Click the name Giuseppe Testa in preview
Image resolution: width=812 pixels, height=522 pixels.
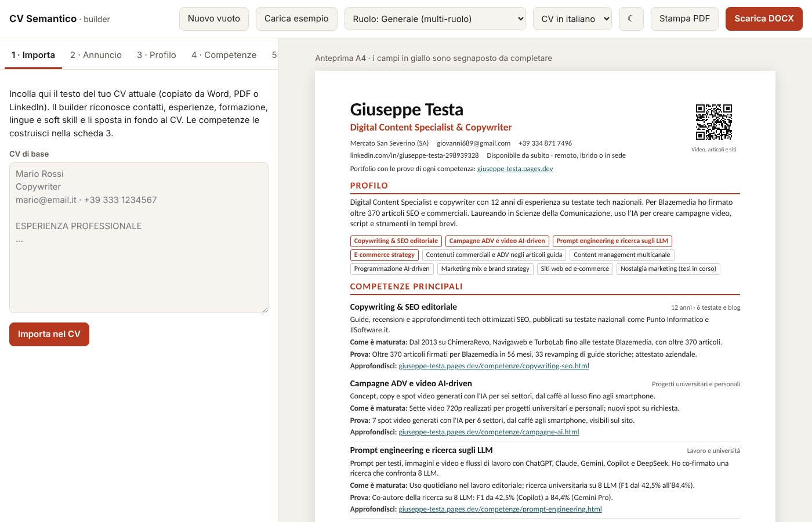407,110
